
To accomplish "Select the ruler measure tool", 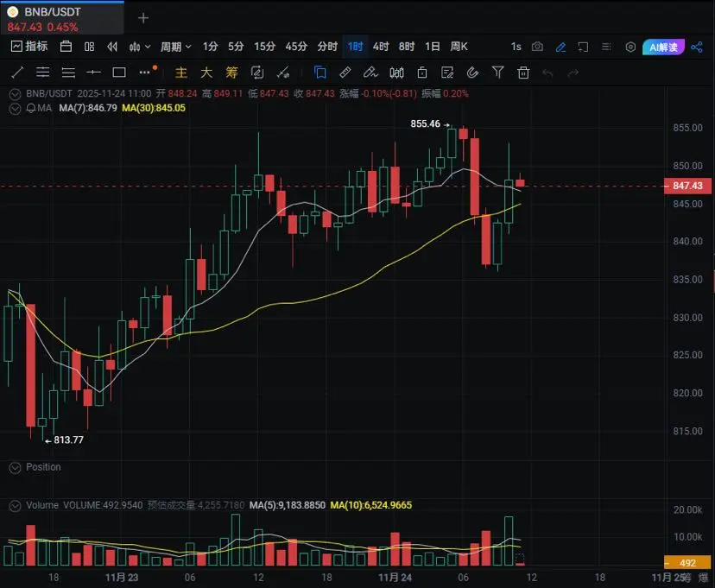I will point(345,73).
